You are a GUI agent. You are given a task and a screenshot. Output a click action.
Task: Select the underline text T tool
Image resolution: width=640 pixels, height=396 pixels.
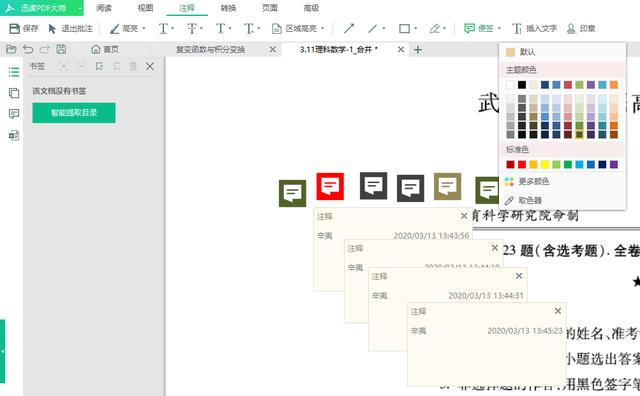[163, 29]
